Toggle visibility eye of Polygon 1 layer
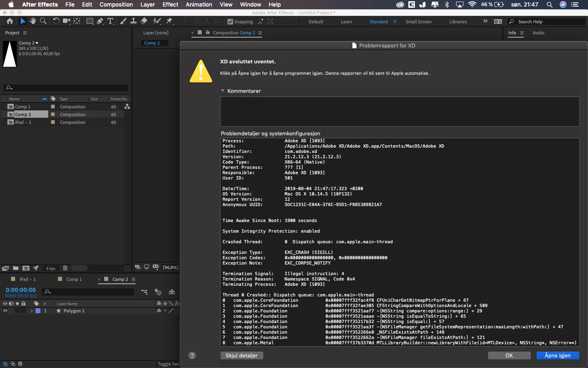The width and height of the screenshot is (588, 368). click(x=5, y=311)
